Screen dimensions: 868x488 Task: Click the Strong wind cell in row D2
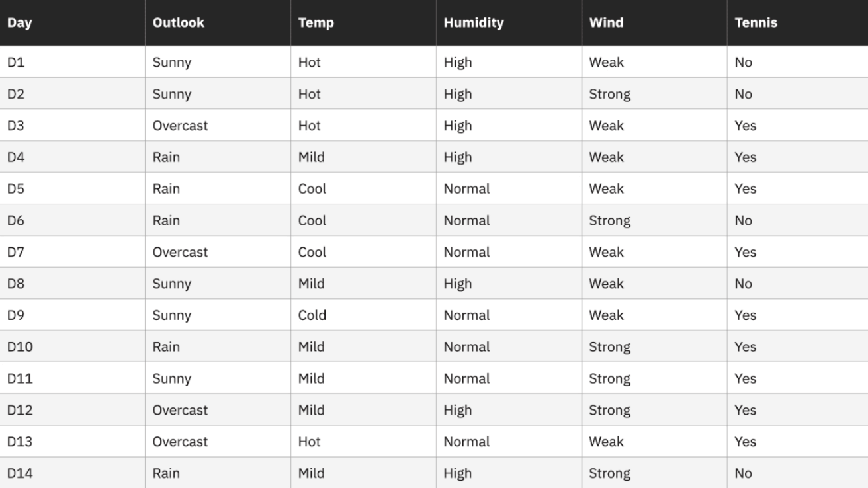click(654, 93)
